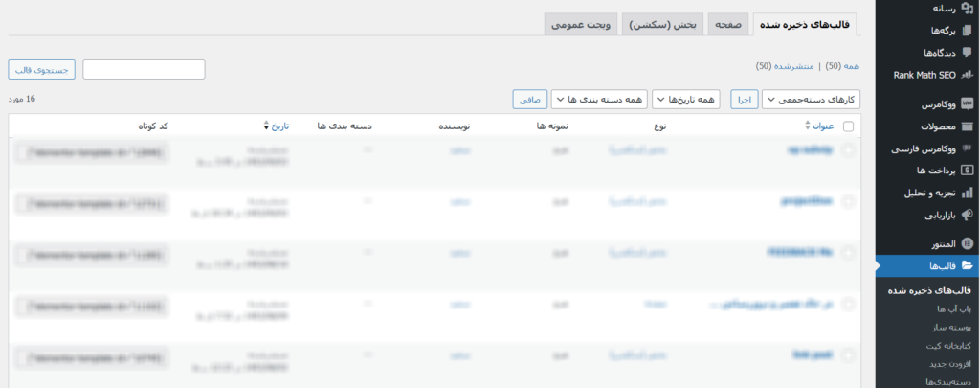Click the برگه‌ها (Pages) menu icon
Screen dimensions: 980x388
(967, 30)
